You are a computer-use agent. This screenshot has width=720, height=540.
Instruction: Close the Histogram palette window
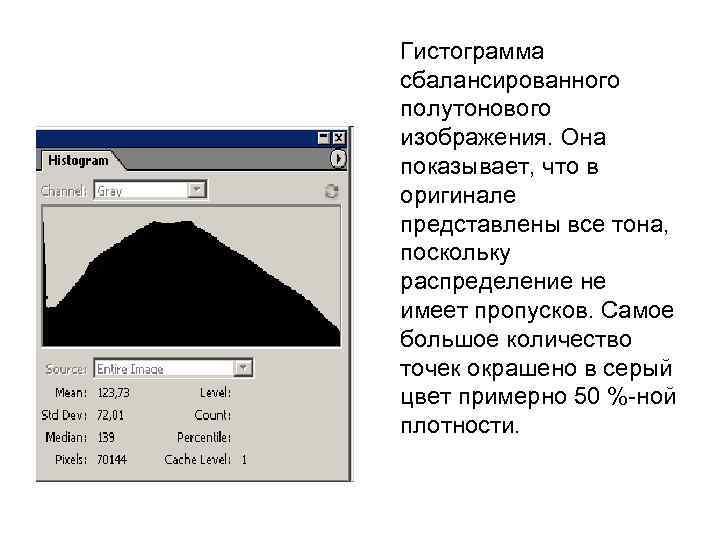click(338, 138)
